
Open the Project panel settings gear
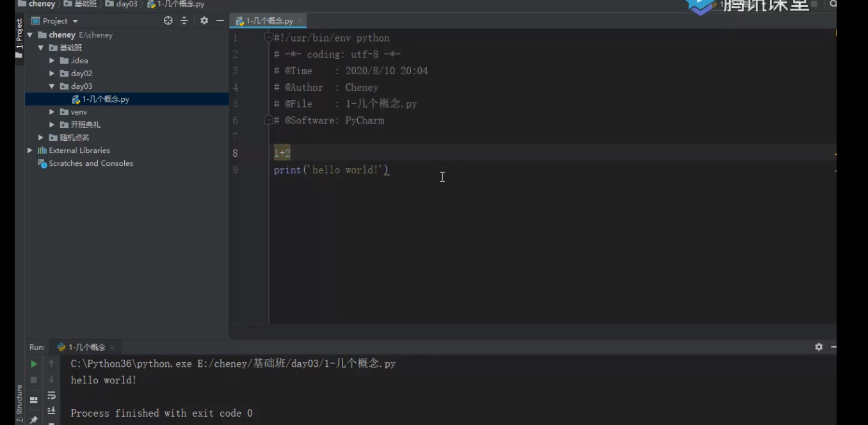(204, 20)
